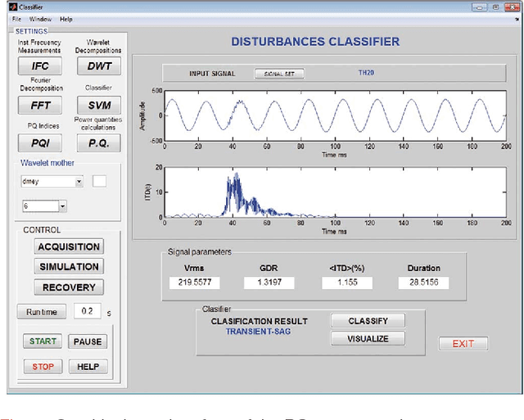Click the Run time button

42,311
